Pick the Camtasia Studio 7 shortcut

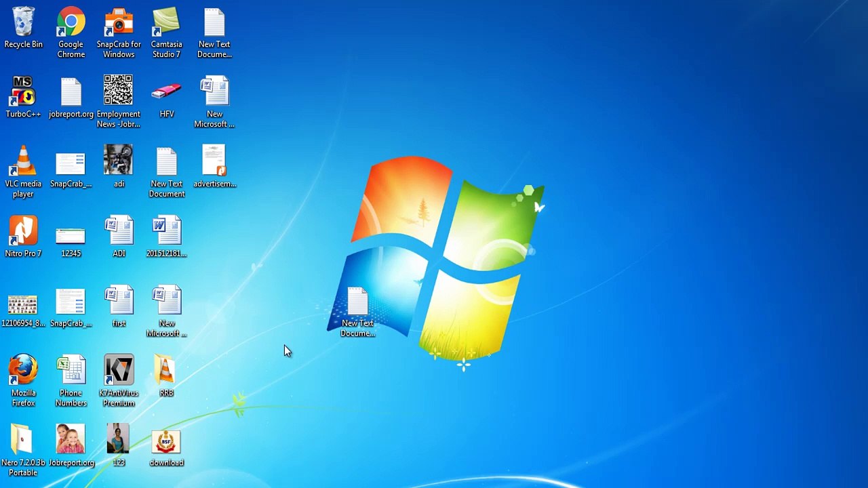[166, 33]
